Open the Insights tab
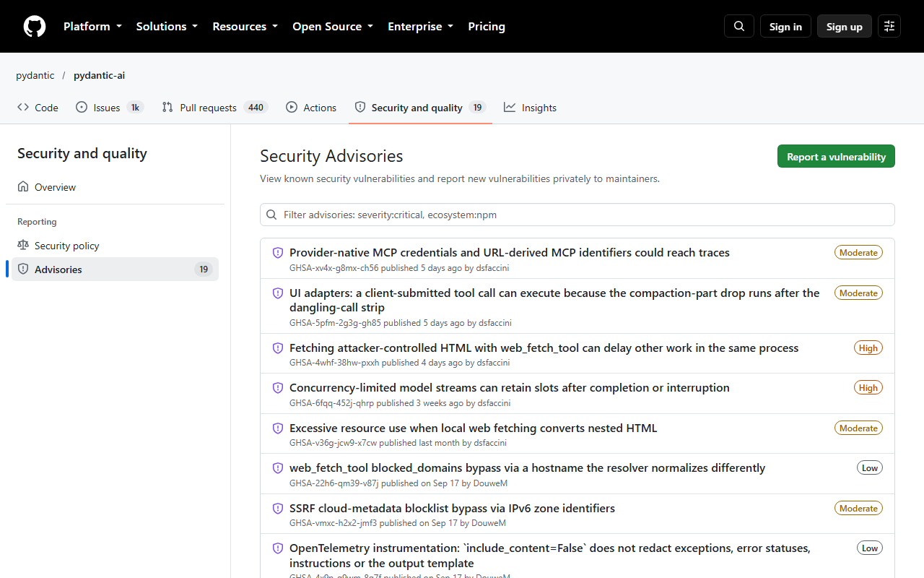 pyautogui.click(x=531, y=108)
